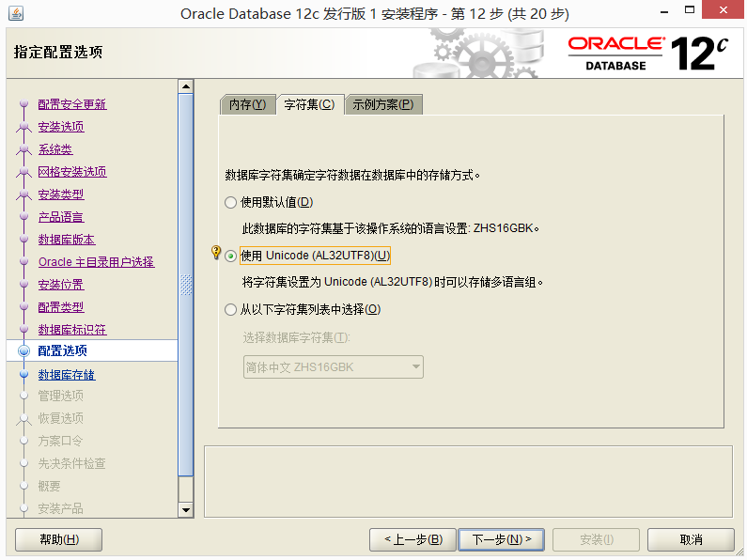The height and width of the screenshot is (560, 747).
Task: Switch to the 内存(Y) tab
Action: click(248, 104)
